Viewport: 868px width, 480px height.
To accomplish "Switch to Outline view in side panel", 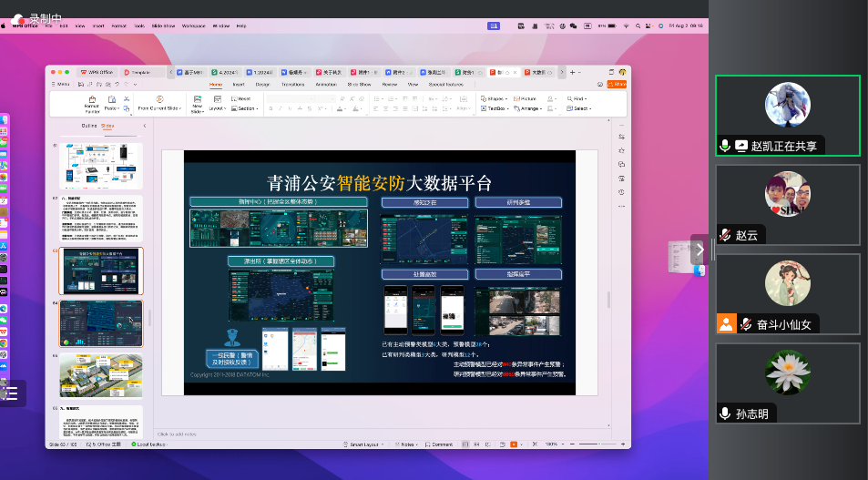I will [88, 126].
